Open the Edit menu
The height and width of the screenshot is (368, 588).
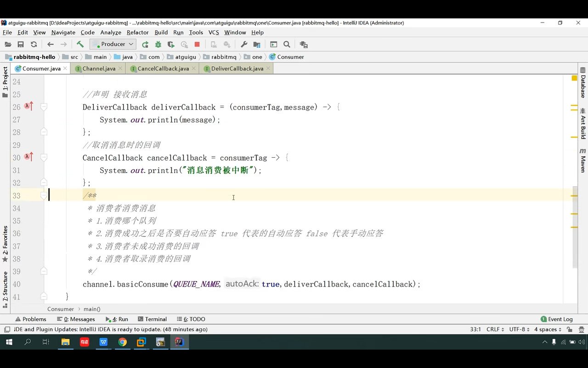pyautogui.click(x=23, y=32)
